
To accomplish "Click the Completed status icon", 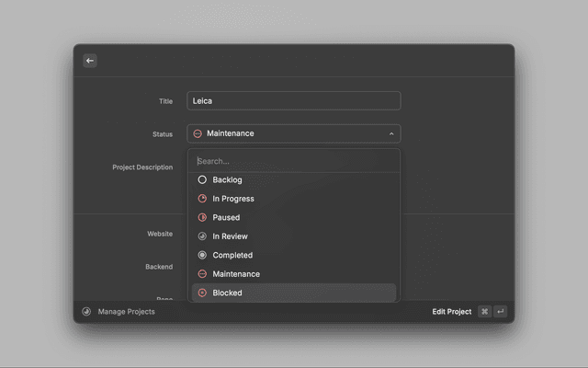I will coord(202,256).
